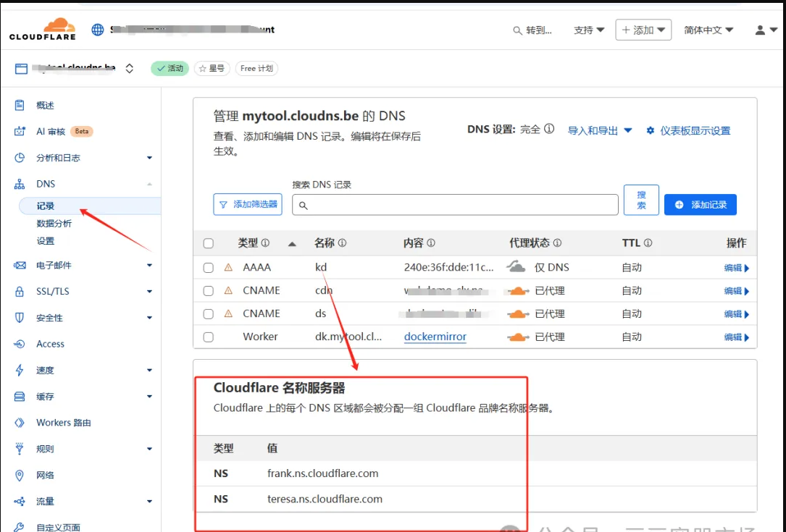786x532 pixels.
Task: Click the DNS network tree icon
Action: 20,184
